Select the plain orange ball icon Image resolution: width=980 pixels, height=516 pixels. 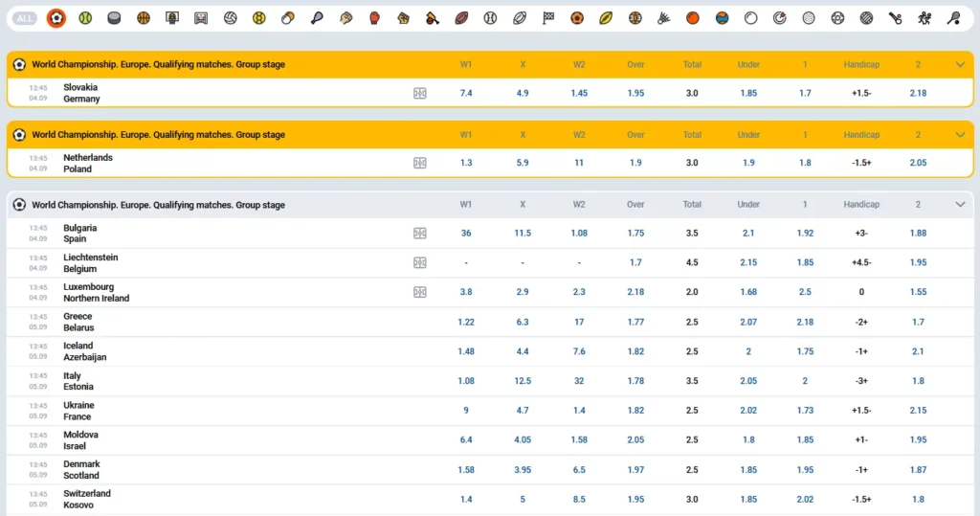click(x=693, y=18)
